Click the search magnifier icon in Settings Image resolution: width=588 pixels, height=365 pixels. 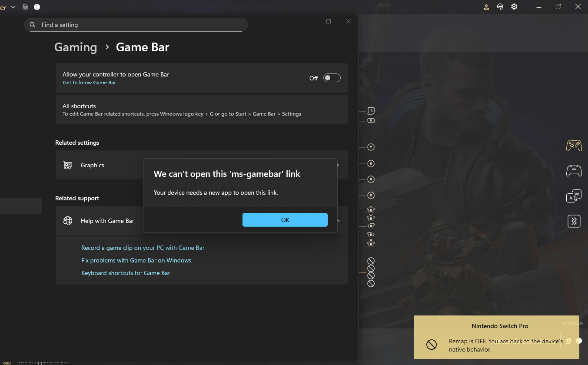(x=33, y=25)
